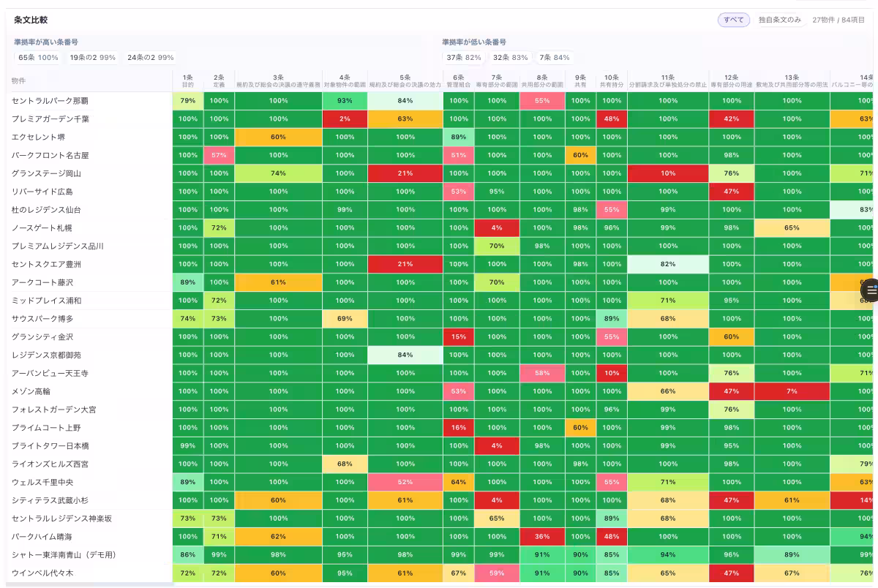Click the 10% cell in グランステージ岡山 row
878x588 pixels.
[x=668, y=173]
